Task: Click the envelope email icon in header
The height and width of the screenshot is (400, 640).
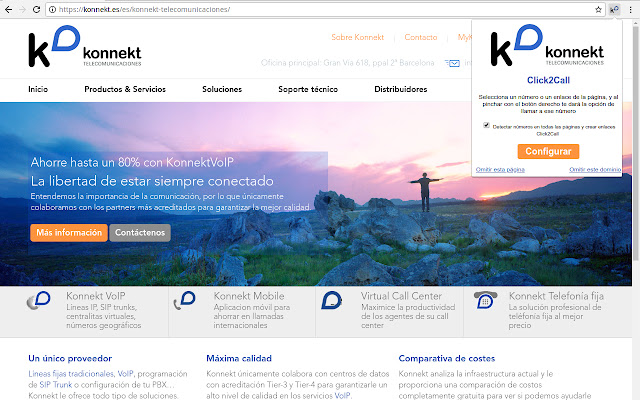Action: pyautogui.click(x=453, y=63)
